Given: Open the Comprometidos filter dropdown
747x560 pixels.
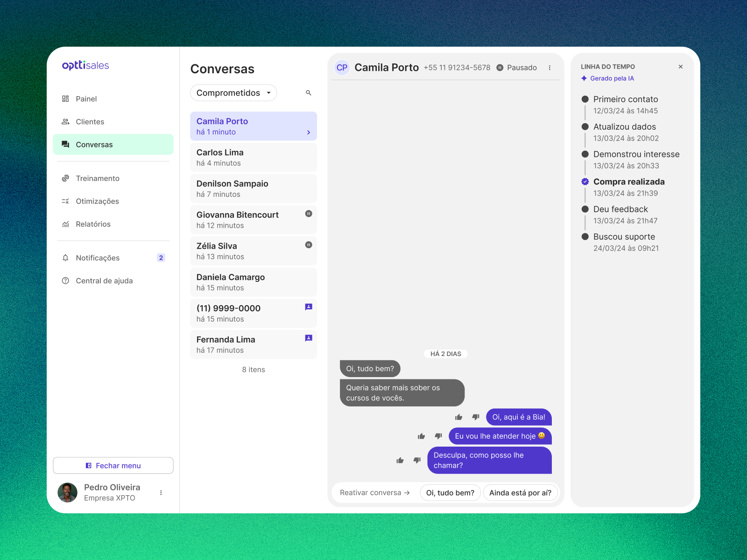Looking at the screenshot, I should coord(233,93).
